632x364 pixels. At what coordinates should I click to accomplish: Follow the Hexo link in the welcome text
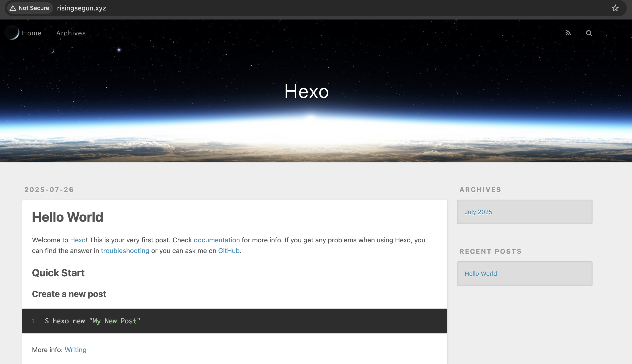pos(78,240)
